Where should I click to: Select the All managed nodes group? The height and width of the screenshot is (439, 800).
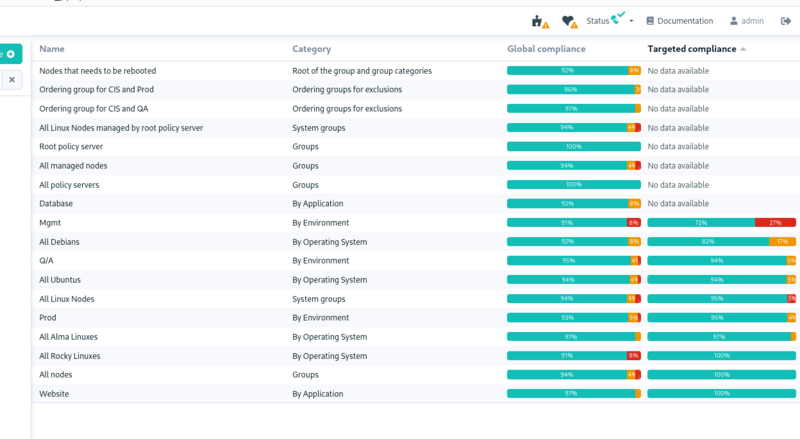coord(73,165)
